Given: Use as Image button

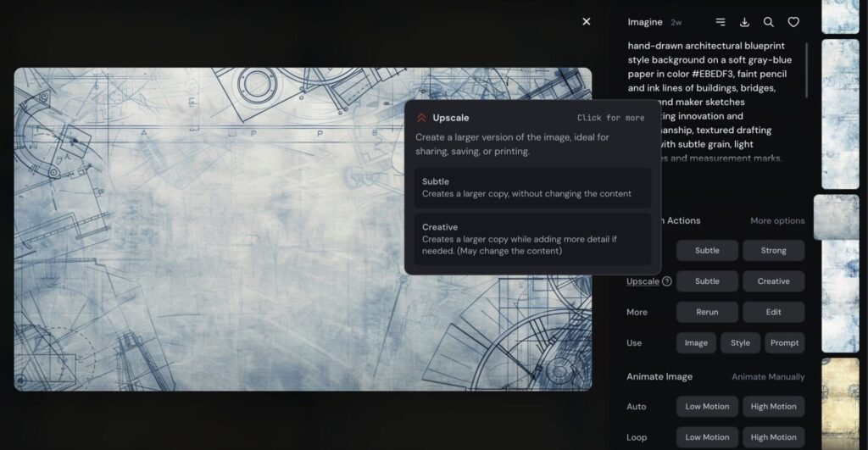Looking at the screenshot, I should pos(696,342).
